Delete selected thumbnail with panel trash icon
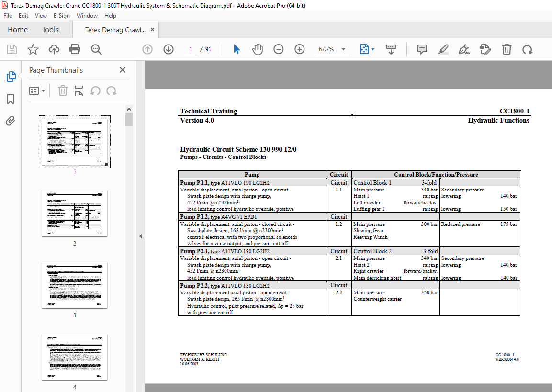Image resolution: width=552 pixels, height=392 pixels. point(63,91)
